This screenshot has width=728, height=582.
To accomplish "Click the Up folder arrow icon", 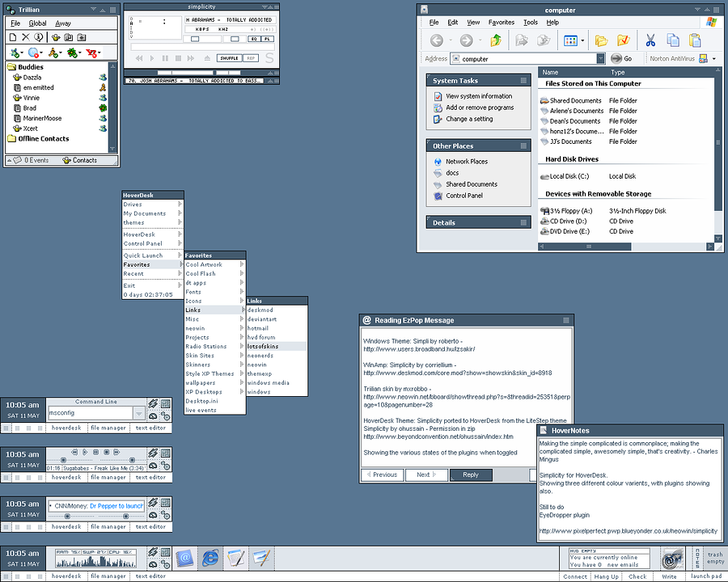I will (x=495, y=40).
